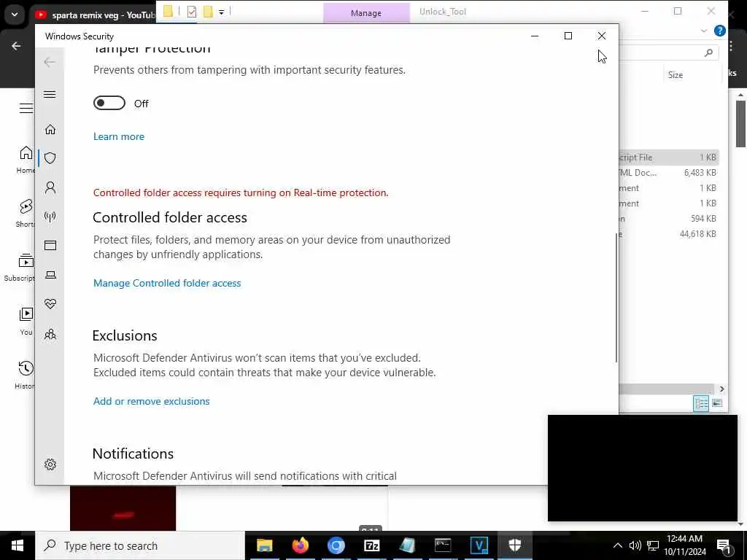
Task: Switch File Explorer to details view icon
Action: pyautogui.click(x=701, y=403)
